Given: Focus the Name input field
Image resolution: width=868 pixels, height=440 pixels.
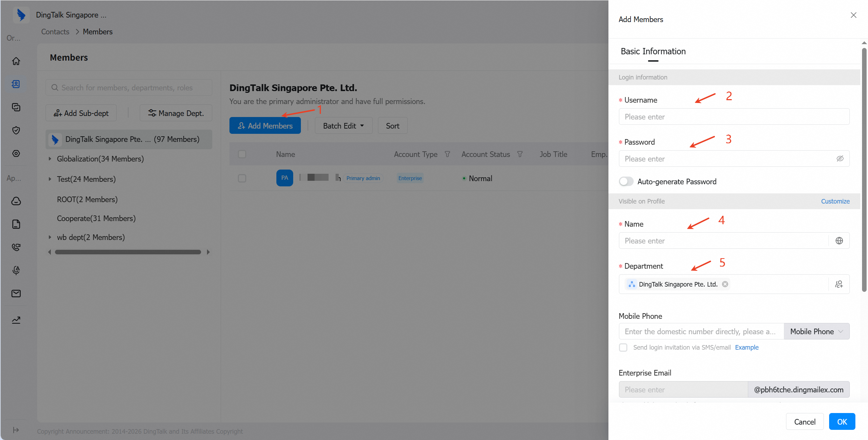Looking at the screenshot, I should 724,241.
